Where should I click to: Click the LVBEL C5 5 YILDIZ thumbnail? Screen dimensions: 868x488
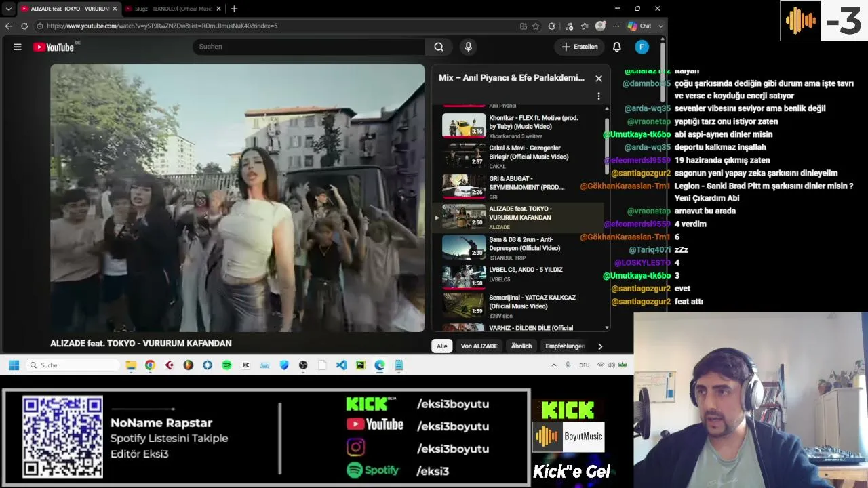pos(464,276)
